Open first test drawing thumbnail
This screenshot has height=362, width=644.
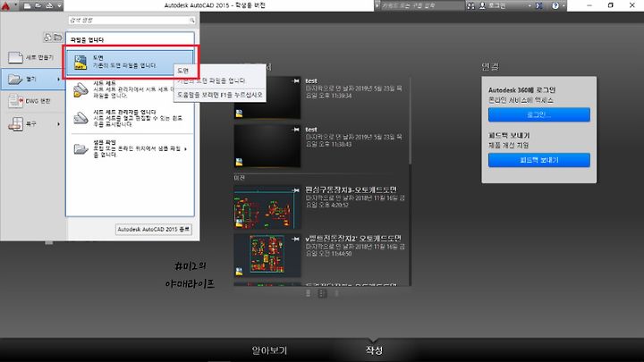tap(267, 97)
